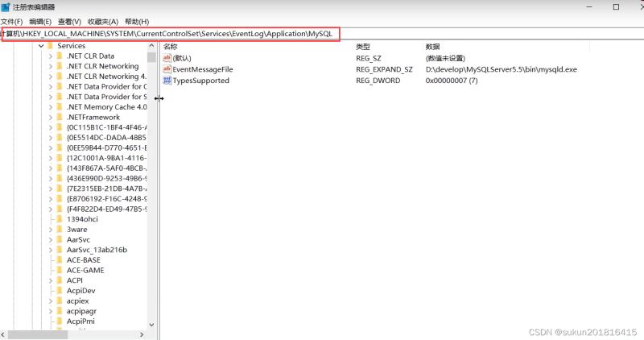Click the .NETFramework folder icon

(59, 117)
